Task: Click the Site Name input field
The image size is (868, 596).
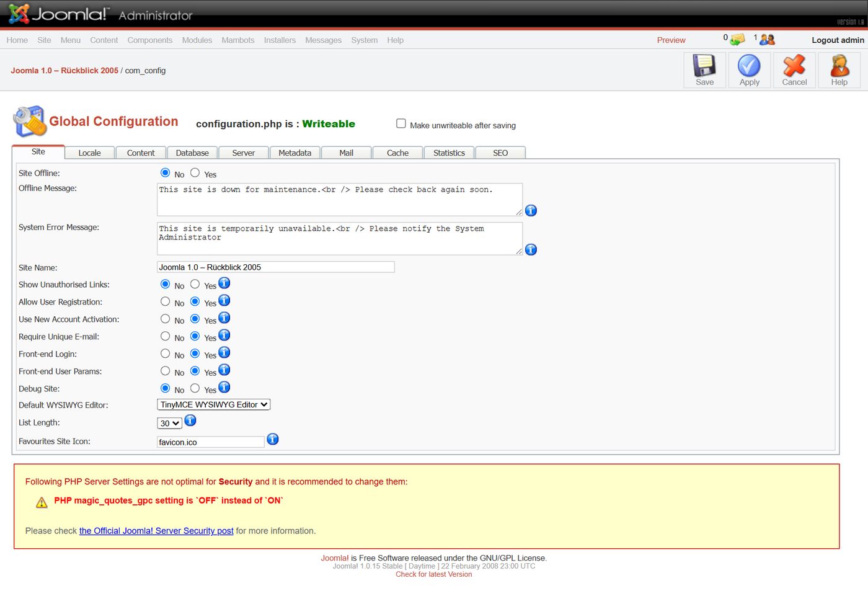Action: 276,267
